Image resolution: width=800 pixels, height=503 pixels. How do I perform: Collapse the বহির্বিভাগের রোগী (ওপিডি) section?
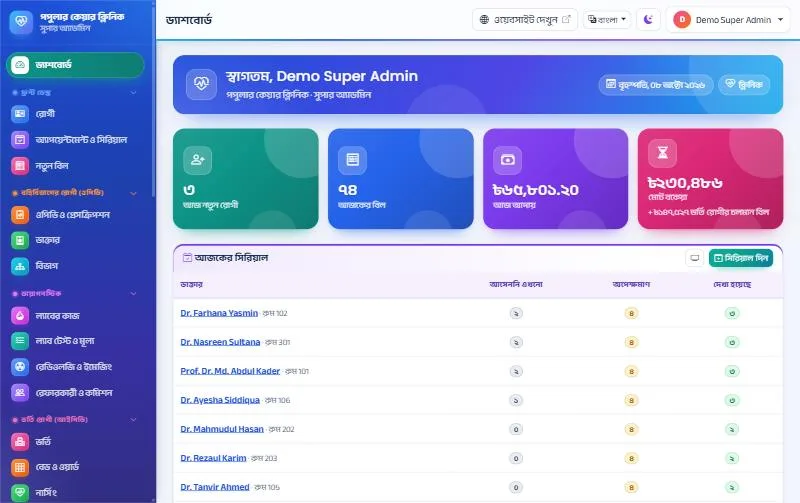134,193
